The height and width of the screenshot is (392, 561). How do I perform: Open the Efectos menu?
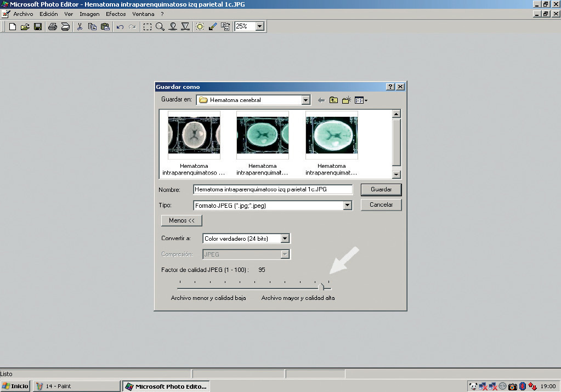tap(116, 14)
